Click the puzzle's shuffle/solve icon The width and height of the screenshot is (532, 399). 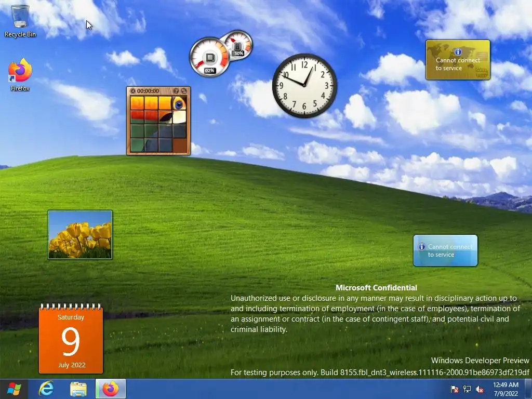[x=184, y=91]
